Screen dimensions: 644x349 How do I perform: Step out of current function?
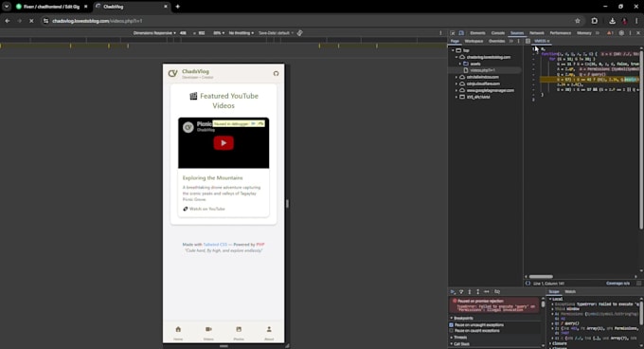(x=477, y=291)
